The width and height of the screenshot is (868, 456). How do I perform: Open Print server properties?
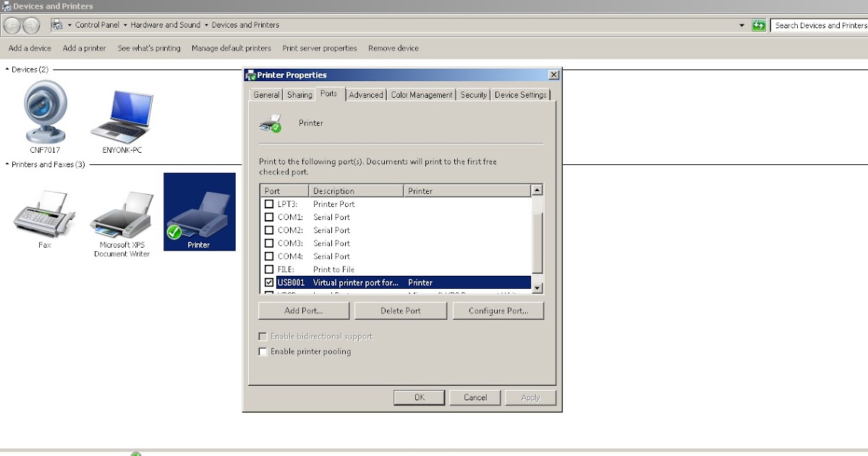click(320, 48)
